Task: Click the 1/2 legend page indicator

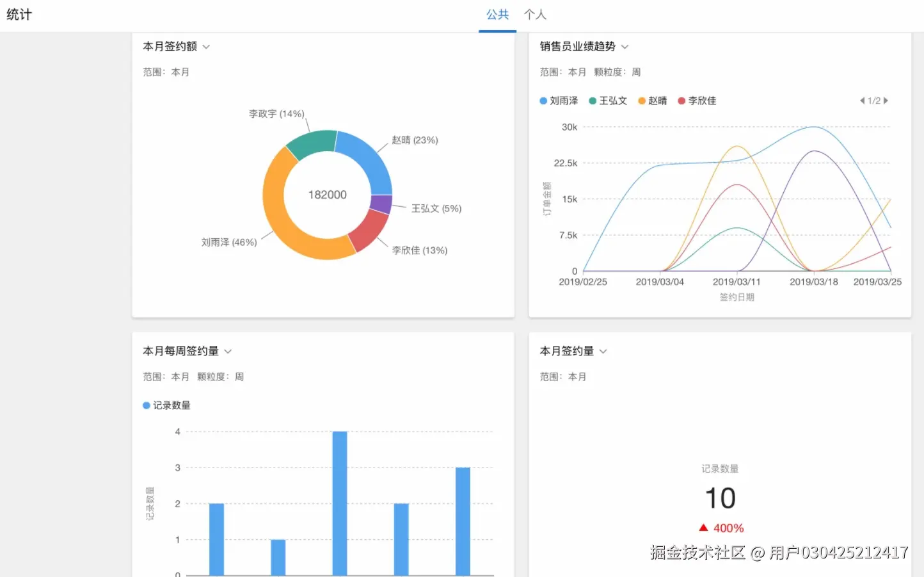Action: point(874,101)
